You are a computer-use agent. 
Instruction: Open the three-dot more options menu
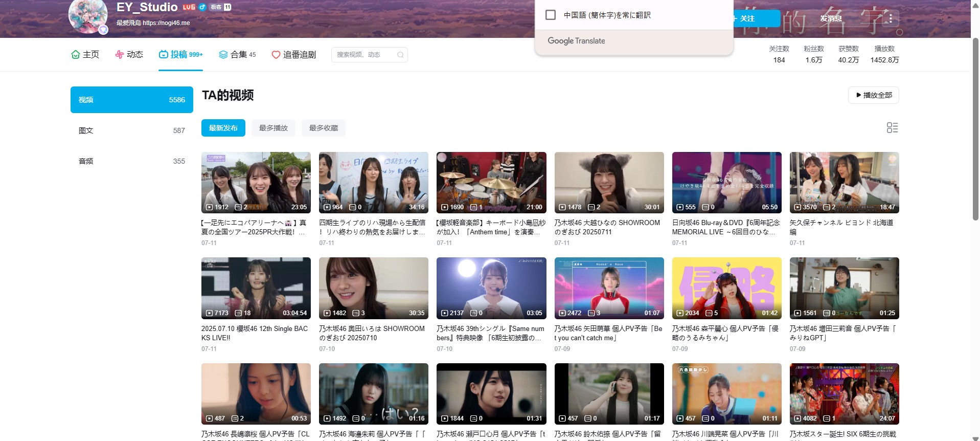(891, 18)
